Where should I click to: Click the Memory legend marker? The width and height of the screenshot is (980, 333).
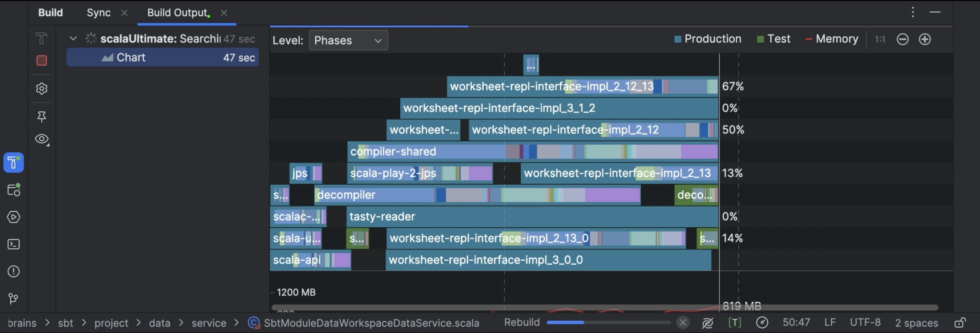809,39
